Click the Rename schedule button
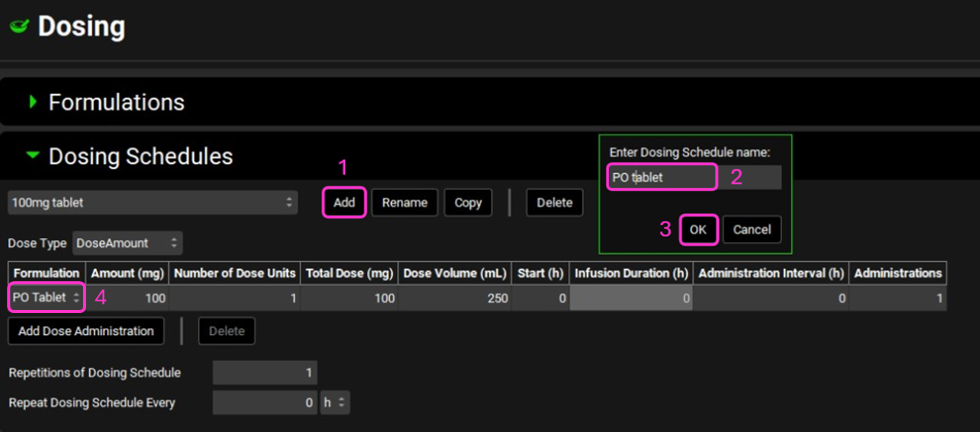The height and width of the screenshot is (432, 980). (x=404, y=202)
